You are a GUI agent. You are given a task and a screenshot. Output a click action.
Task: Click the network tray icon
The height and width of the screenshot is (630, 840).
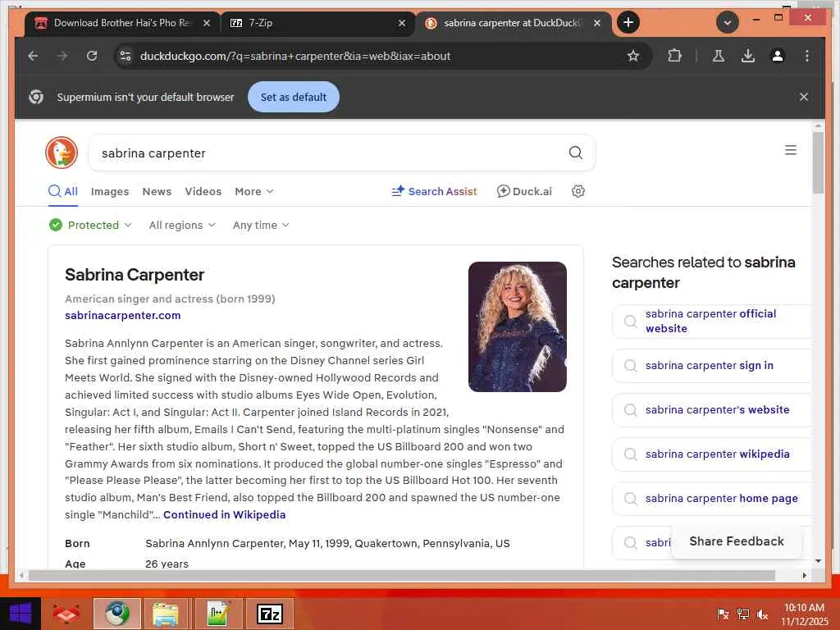[743, 614]
